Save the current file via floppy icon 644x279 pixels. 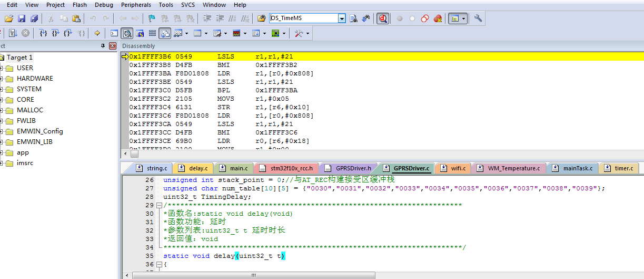[x=22, y=18]
